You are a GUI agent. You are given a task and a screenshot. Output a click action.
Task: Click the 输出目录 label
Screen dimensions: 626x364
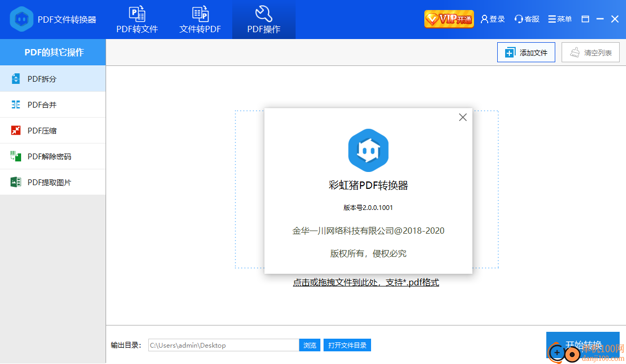tap(126, 345)
